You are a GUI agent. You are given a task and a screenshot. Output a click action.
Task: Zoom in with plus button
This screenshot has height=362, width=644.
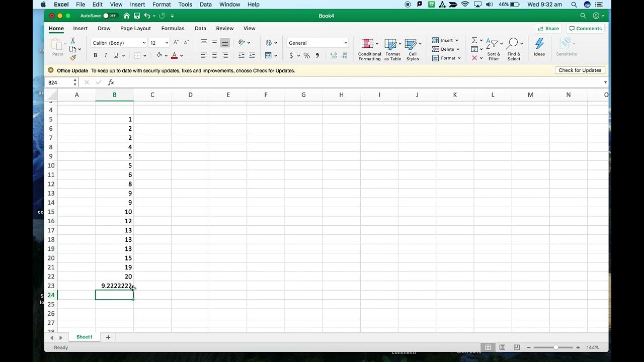click(578, 347)
